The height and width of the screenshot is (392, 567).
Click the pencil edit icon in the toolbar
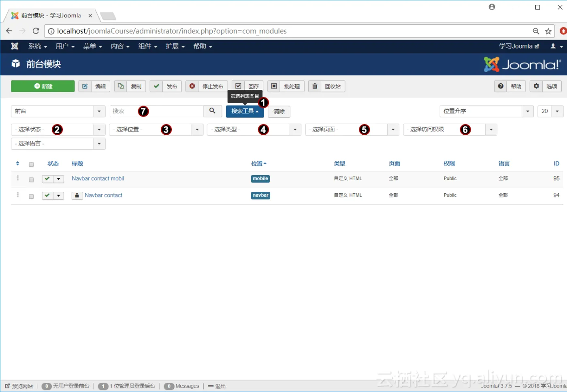[85, 86]
